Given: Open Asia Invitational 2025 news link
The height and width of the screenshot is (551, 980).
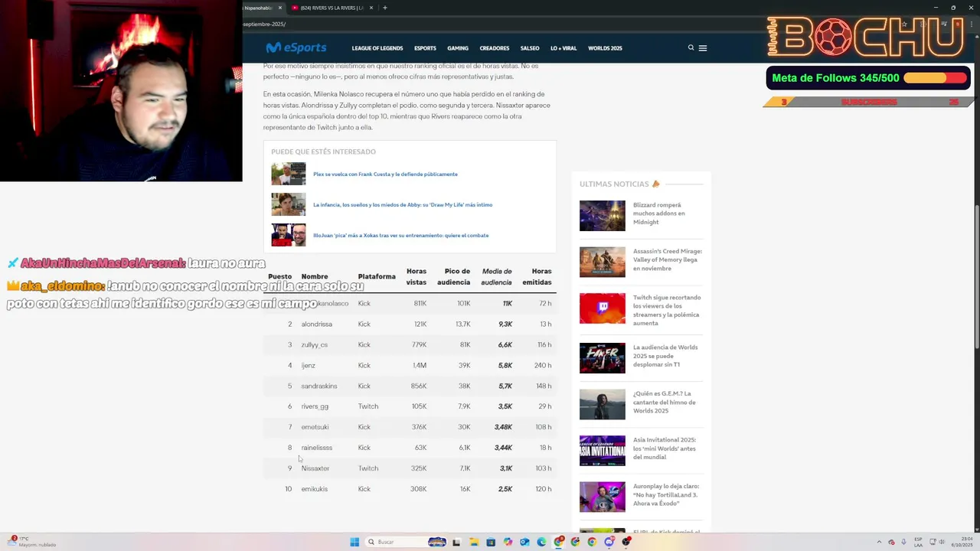Looking at the screenshot, I should [x=664, y=448].
